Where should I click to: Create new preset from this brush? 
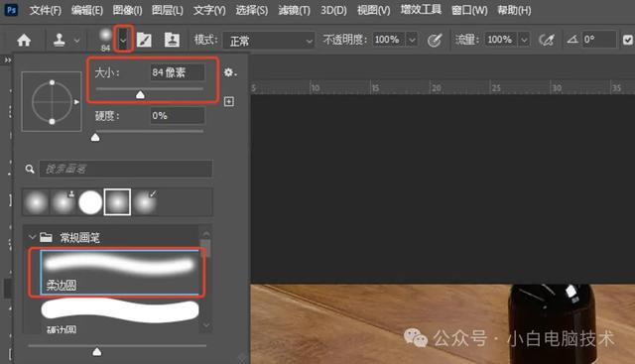coord(229,101)
